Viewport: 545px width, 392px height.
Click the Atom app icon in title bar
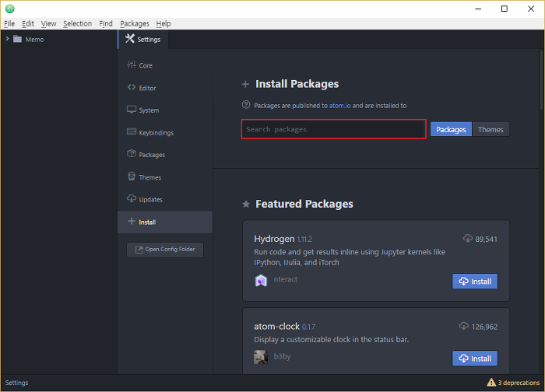coord(9,9)
